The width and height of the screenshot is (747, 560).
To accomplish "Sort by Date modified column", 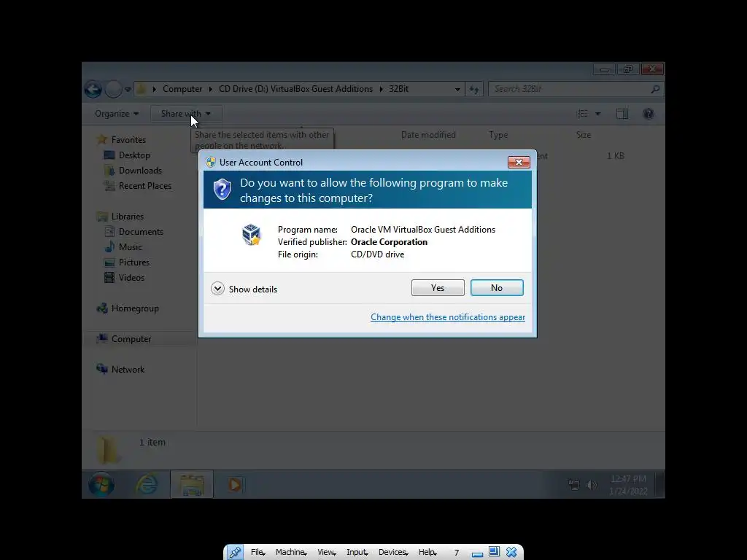I will pyautogui.click(x=428, y=135).
